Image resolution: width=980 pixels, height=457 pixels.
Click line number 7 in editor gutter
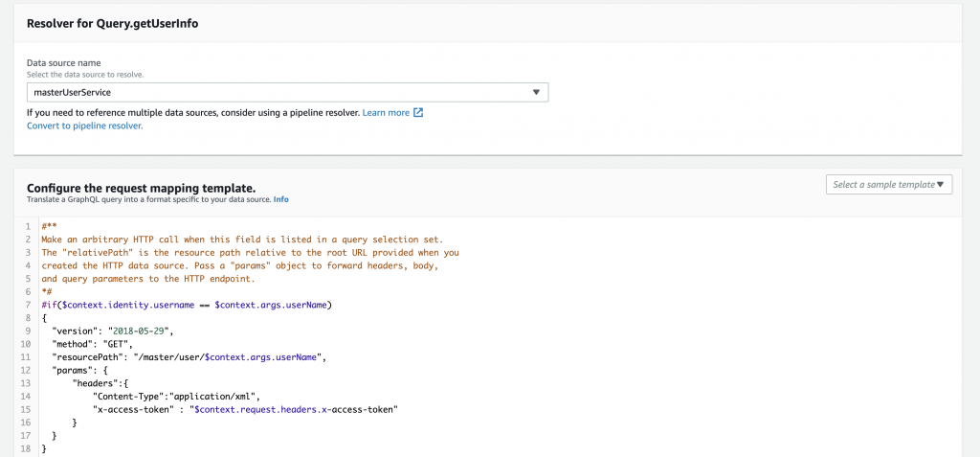coord(29,305)
